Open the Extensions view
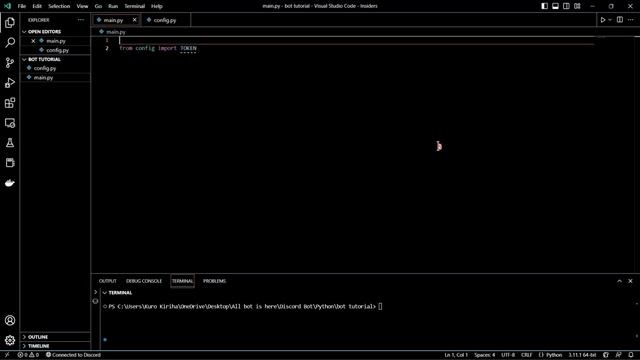The height and width of the screenshot is (360, 640). point(10,102)
